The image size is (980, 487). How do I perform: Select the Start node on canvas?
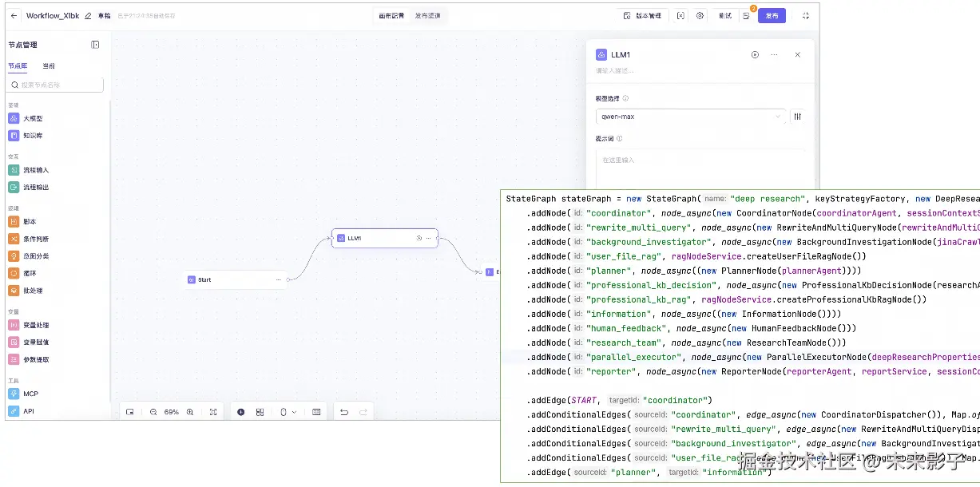[x=235, y=279]
